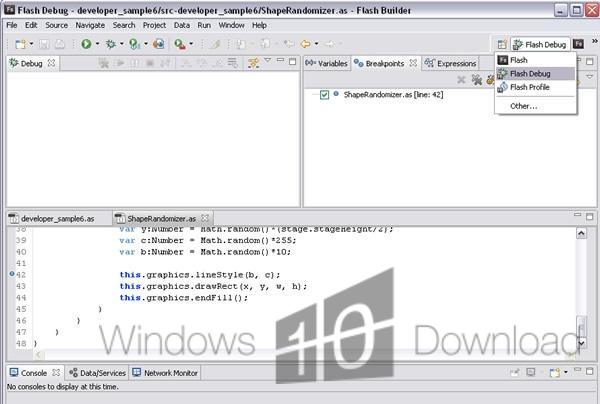
Task: Open the Project menu
Action: [x=154, y=25]
